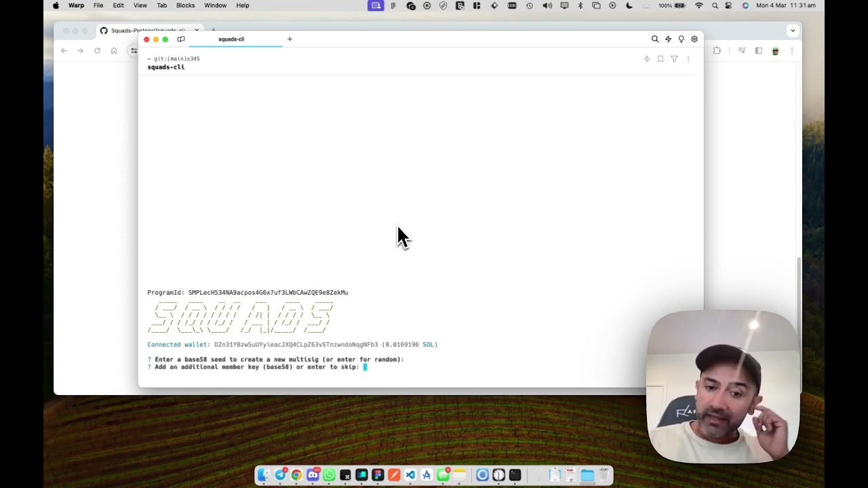Click the date and time in menu bar
Viewport: 868px width, 488px height.
pyautogui.click(x=786, y=5)
